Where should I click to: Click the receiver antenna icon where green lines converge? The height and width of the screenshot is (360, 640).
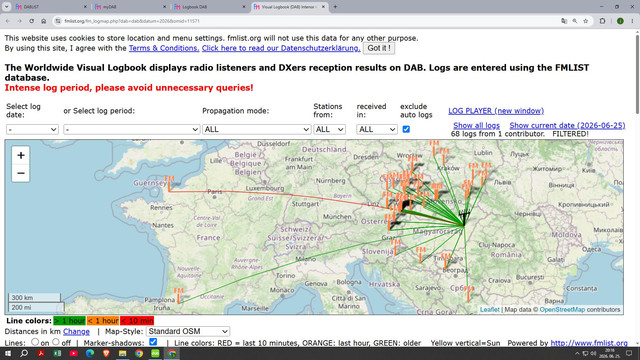464,218
